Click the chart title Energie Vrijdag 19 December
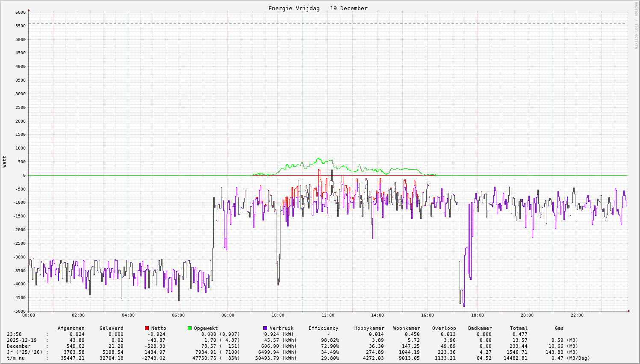 (x=318, y=9)
